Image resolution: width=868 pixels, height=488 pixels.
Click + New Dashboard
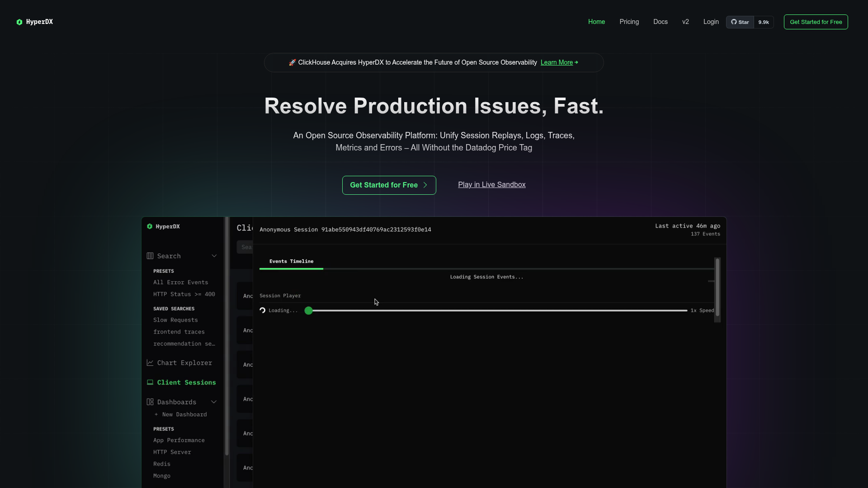[180, 414]
